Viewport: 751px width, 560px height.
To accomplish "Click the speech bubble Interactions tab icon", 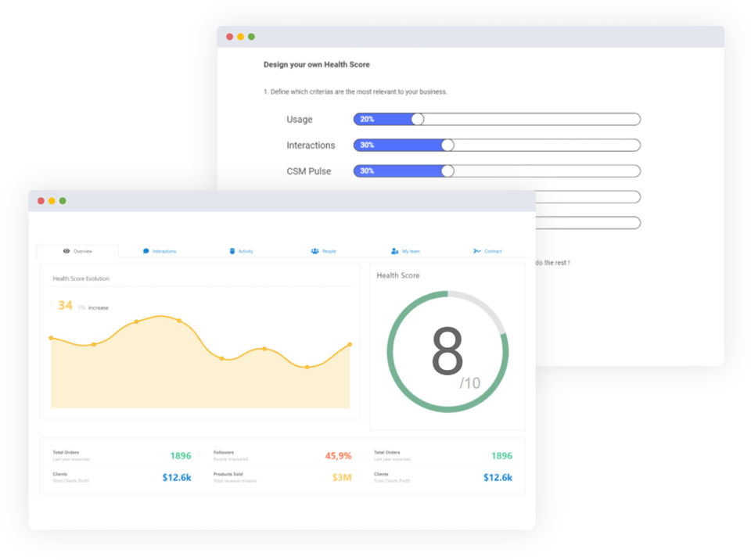I will (x=146, y=251).
